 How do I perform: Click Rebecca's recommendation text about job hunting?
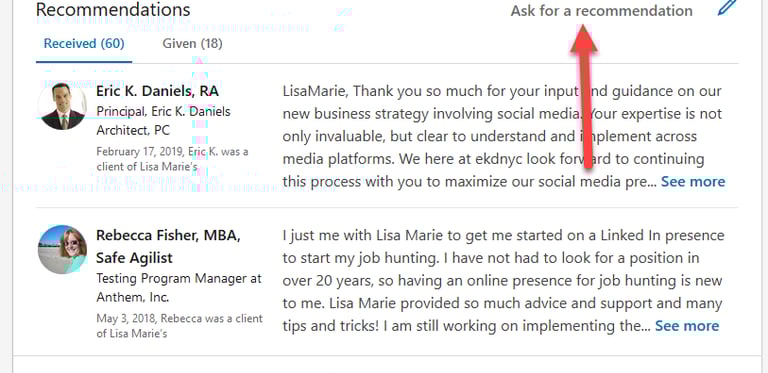[x=503, y=280]
